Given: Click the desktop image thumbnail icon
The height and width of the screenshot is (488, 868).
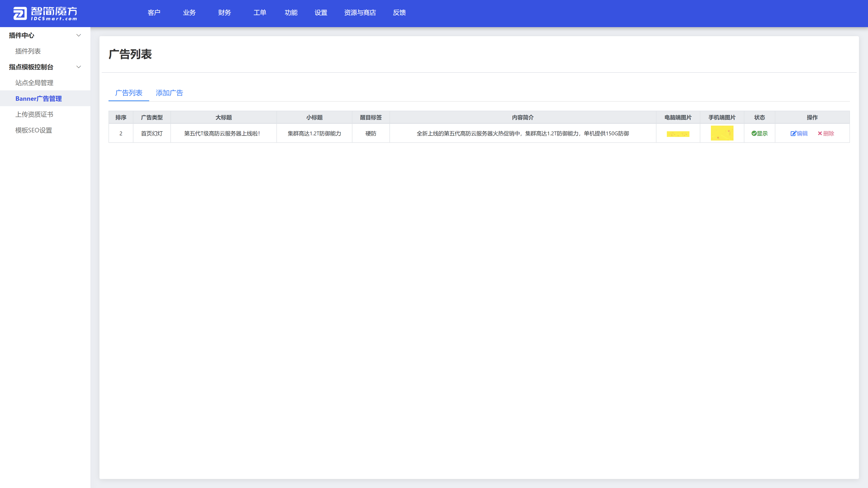Looking at the screenshot, I should [678, 133].
